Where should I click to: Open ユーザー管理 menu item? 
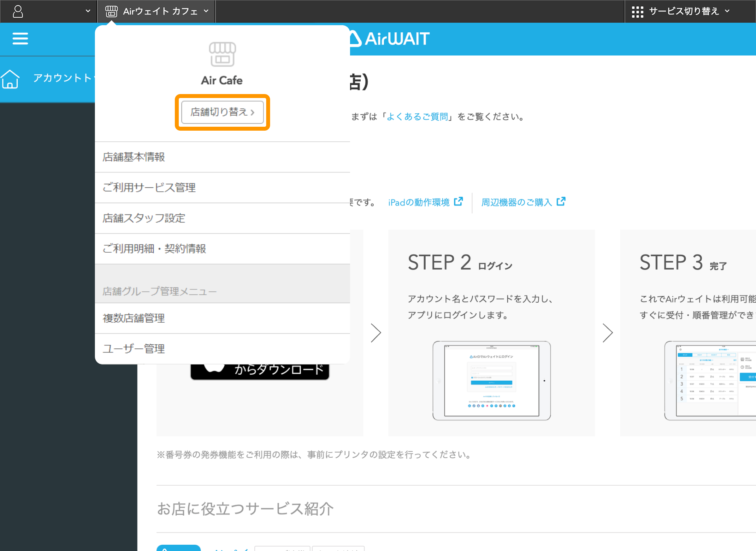(x=222, y=349)
